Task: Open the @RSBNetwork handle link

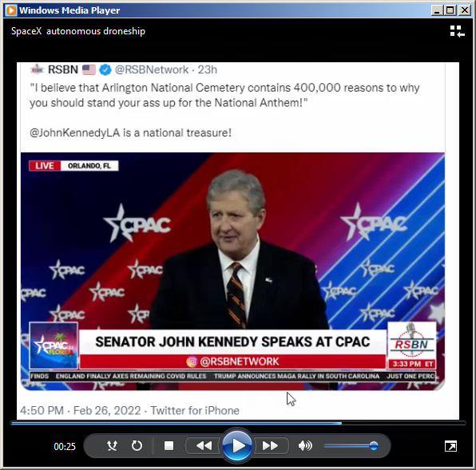Action: tap(152, 69)
